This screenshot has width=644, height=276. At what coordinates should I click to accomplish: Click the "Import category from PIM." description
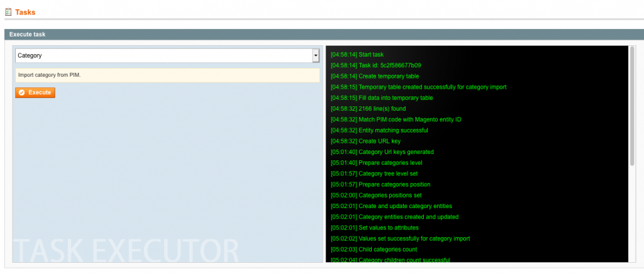(167, 75)
